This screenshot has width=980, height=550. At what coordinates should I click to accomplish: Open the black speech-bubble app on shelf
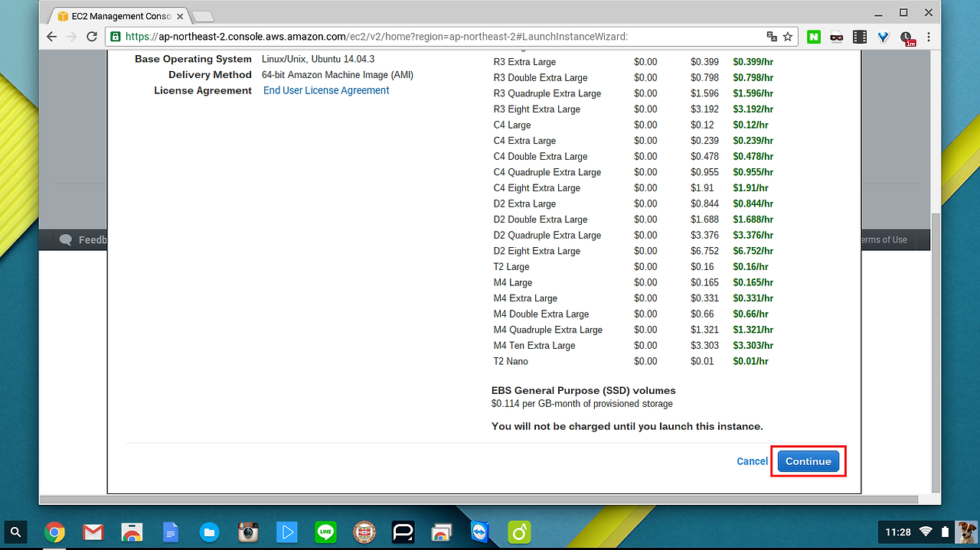click(x=403, y=532)
